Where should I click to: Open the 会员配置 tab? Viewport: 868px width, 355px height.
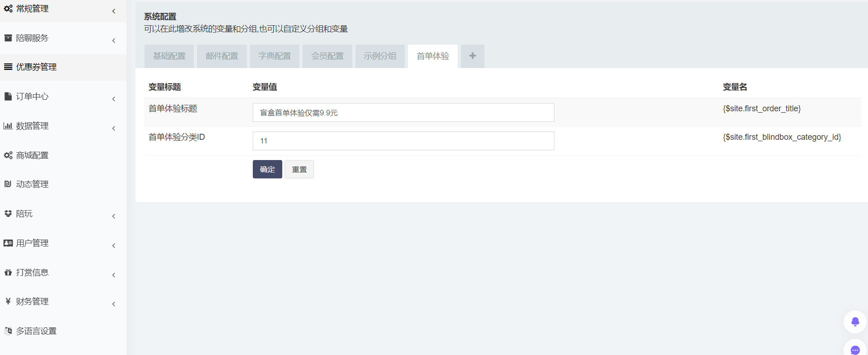pyautogui.click(x=327, y=56)
